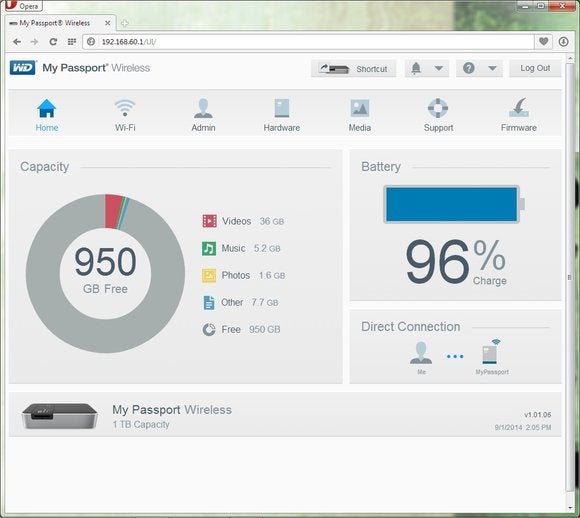The height and width of the screenshot is (518, 580).
Task: Click the Shortcut button
Action: (x=353, y=68)
